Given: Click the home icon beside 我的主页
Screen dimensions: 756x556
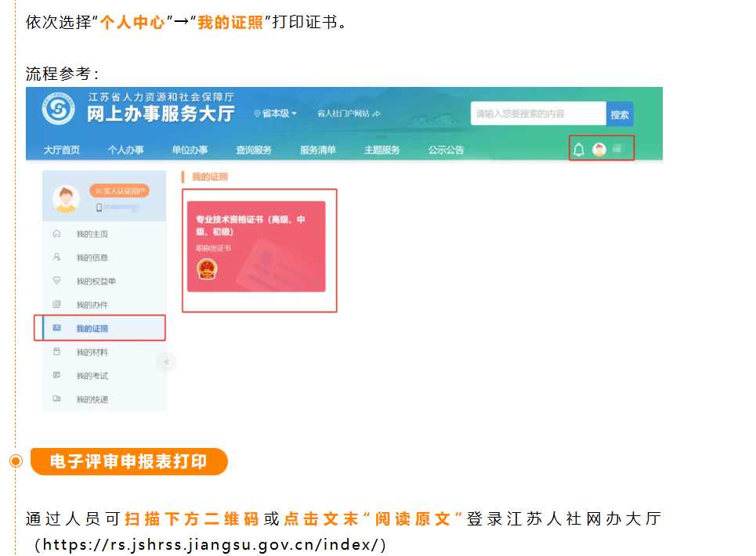Looking at the screenshot, I should 56,234.
